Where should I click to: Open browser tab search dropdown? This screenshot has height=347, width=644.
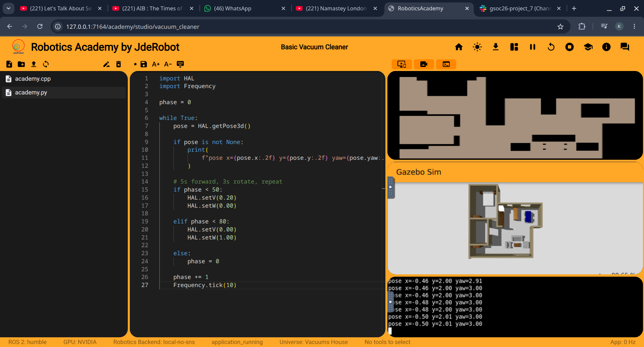click(x=8, y=8)
